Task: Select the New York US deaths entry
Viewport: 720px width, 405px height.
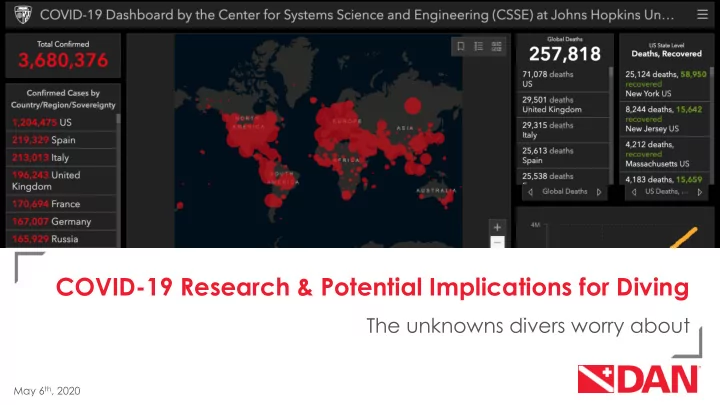Action: click(665, 84)
